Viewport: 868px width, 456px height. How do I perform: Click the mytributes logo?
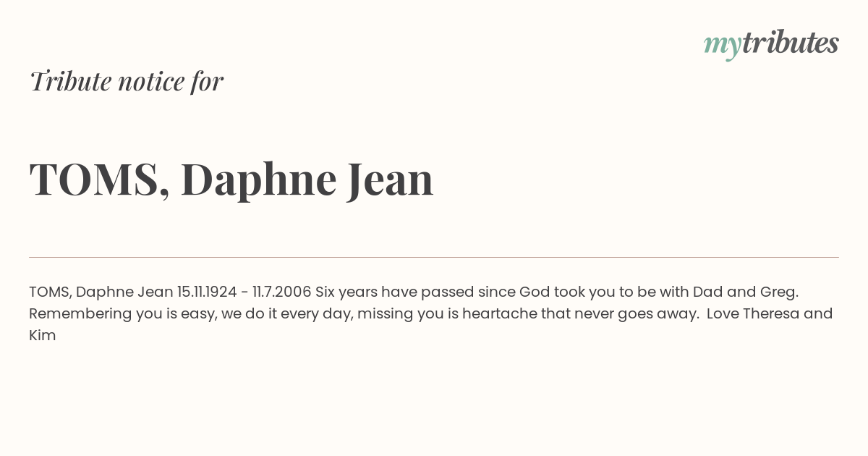point(771,44)
